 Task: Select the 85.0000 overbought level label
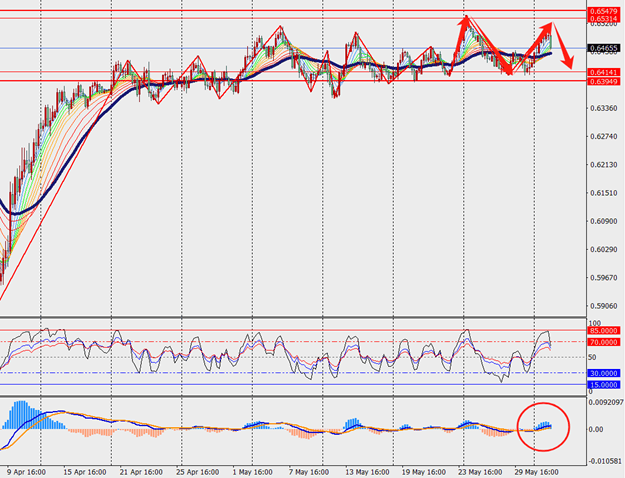pyautogui.click(x=603, y=331)
